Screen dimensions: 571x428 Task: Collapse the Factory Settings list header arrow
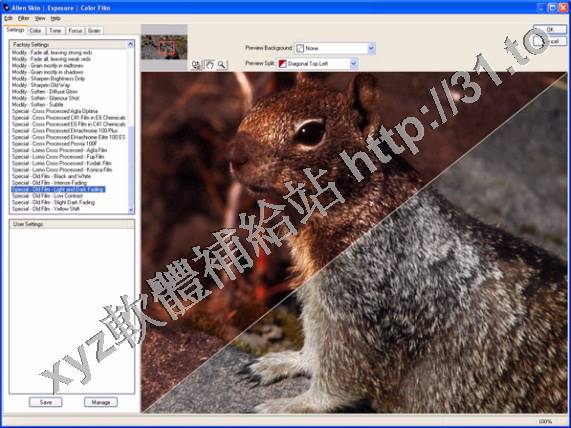pos(130,44)
